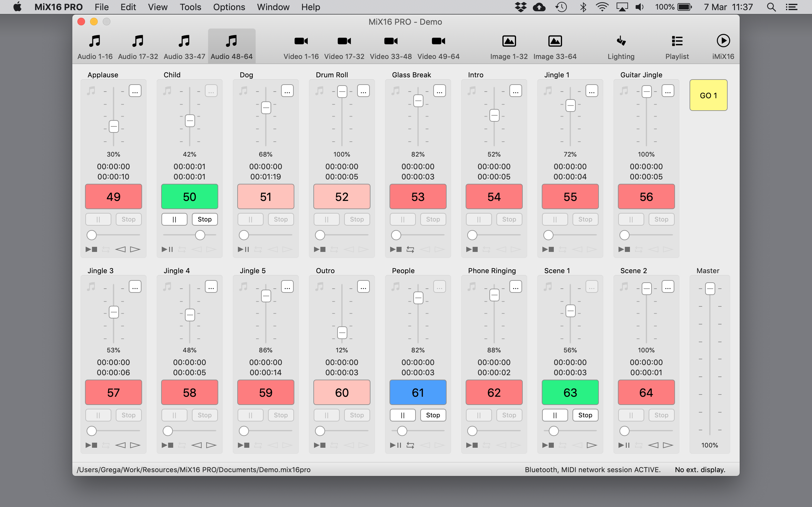The height and width of the screenshot is (507, 812).
Task: Click the music note icon on Applause
Action: click(91, 91)
